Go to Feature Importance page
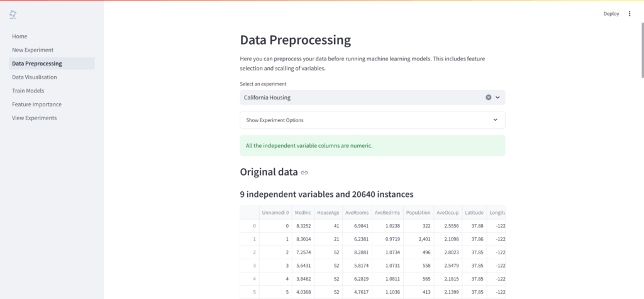 click(x=36, y=104)
